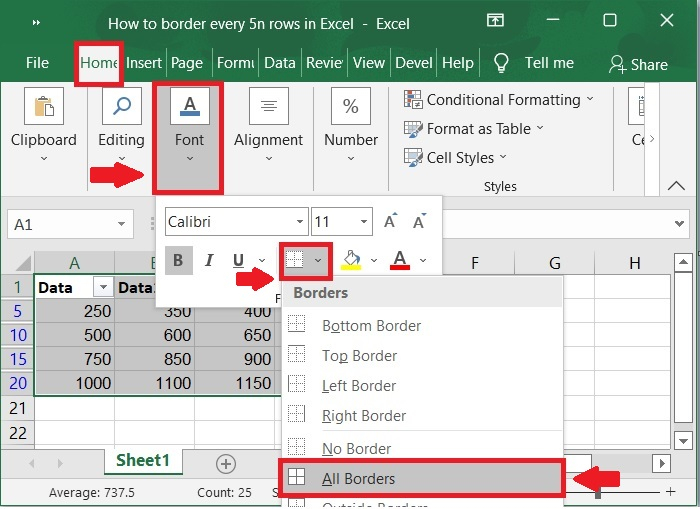Select row 10 header
Image resolution: width=700 pixels, height=509 pixels.
(x=18, y=335)
